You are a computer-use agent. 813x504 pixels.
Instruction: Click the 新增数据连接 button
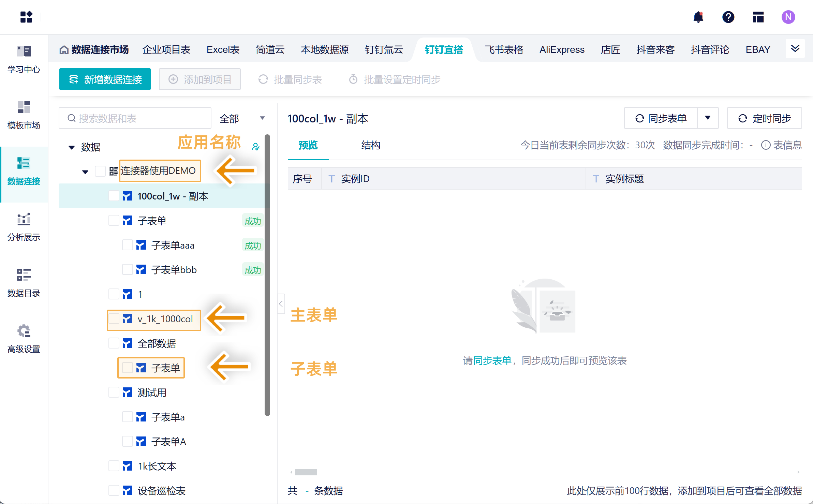[x=105, y=79]
